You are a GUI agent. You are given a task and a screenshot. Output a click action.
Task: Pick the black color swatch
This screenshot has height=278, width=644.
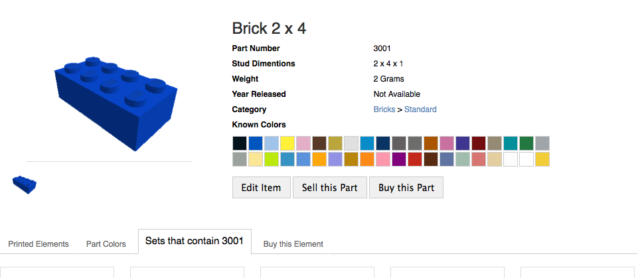click(240, 143)
